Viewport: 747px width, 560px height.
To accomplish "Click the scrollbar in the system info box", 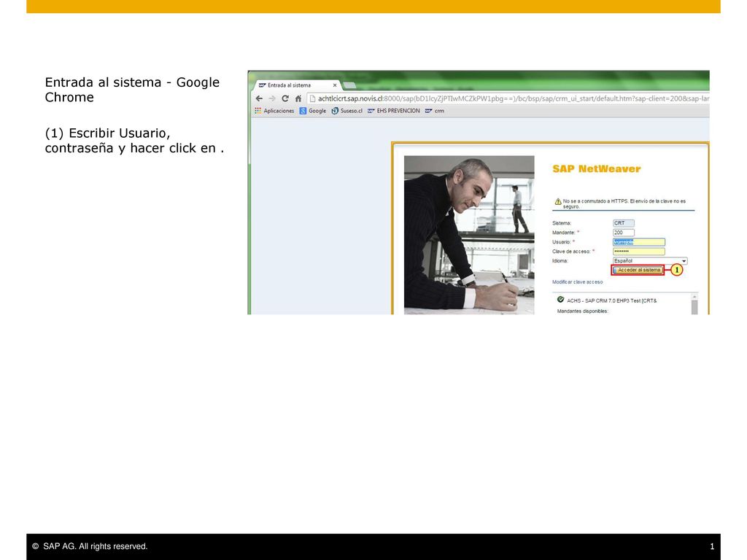I will 694,304.
